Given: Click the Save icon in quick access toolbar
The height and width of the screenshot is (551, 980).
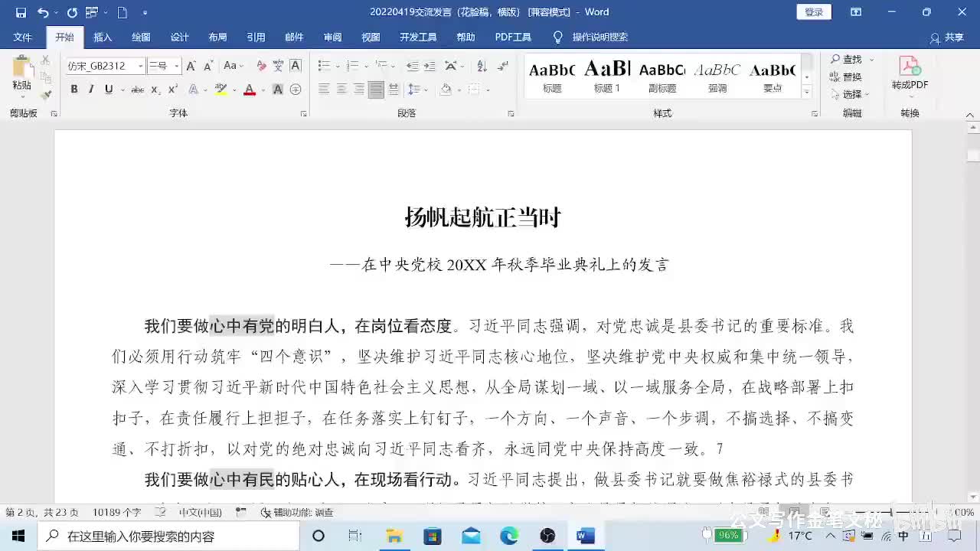Looking at the screenshot, I should click(x=21, y=12).
